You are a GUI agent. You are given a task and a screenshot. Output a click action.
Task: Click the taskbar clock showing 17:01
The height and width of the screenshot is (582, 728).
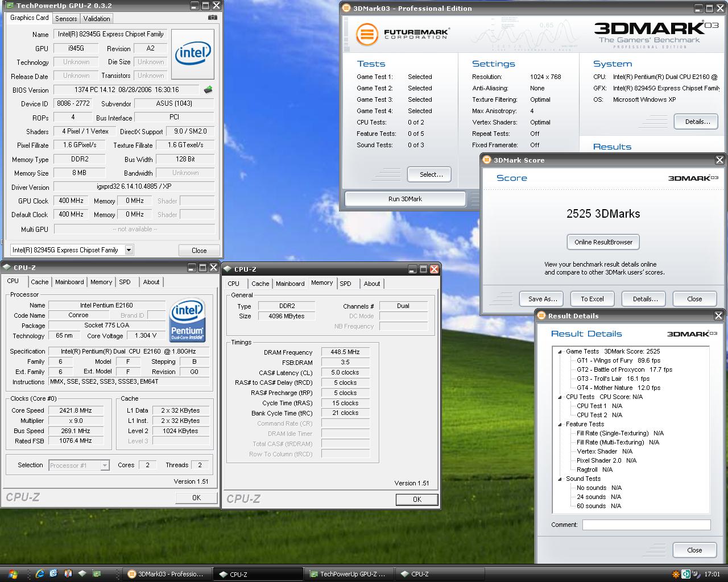[712, 574]
